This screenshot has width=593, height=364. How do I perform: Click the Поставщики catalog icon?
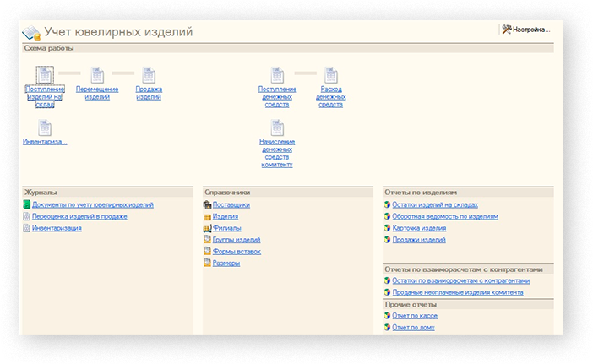pyautogui.click(x=207, y=205)
